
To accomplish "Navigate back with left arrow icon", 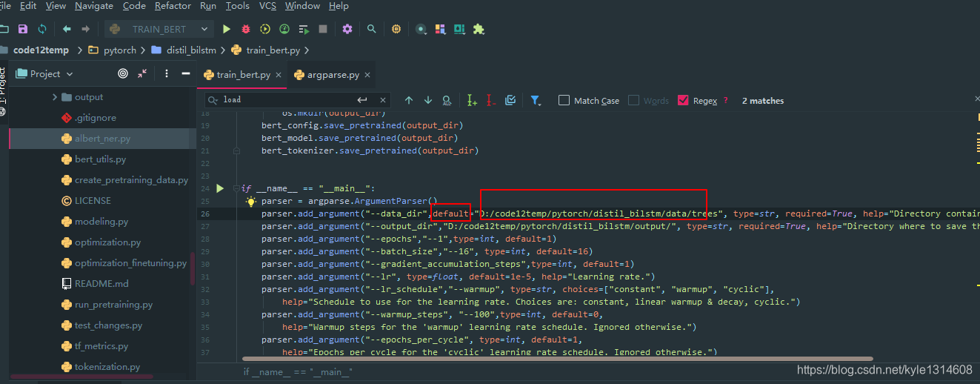I will [x=67, y=30].
